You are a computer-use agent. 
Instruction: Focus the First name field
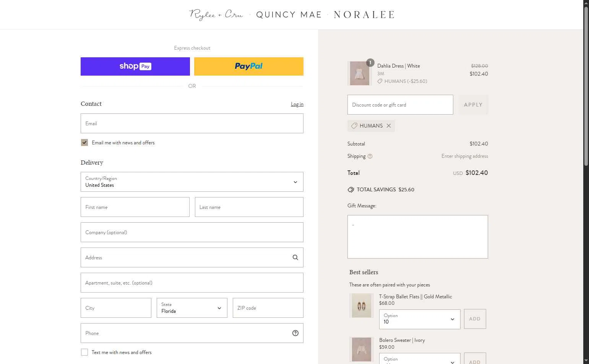pyautogui.click(x=135, y=207)
